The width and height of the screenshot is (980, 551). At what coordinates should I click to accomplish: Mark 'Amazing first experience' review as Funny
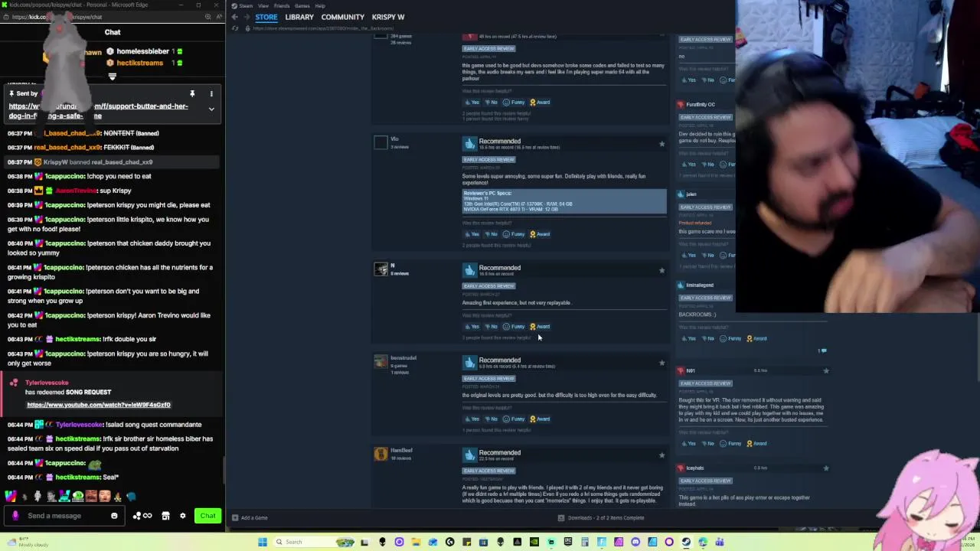tap(514, 327)
